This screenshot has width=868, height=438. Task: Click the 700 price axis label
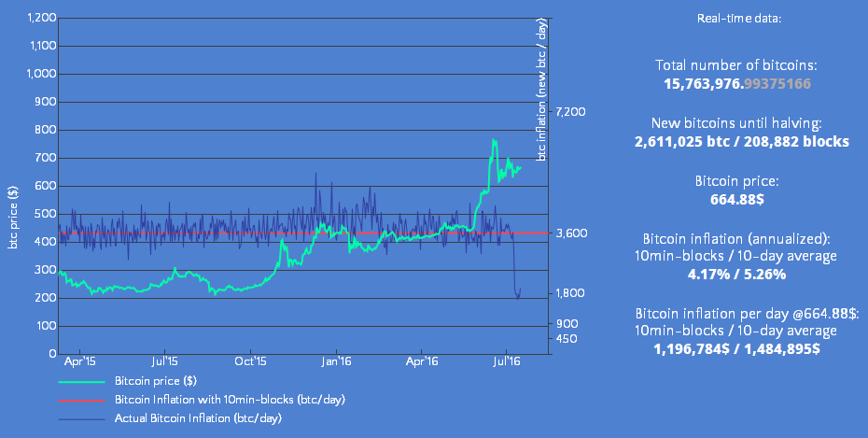(x=47, y=158)
